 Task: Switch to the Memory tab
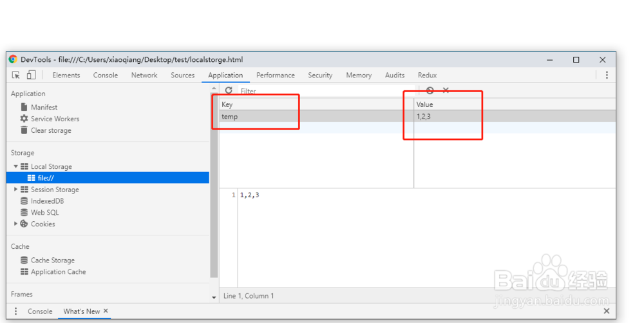[x=359, y=75]
